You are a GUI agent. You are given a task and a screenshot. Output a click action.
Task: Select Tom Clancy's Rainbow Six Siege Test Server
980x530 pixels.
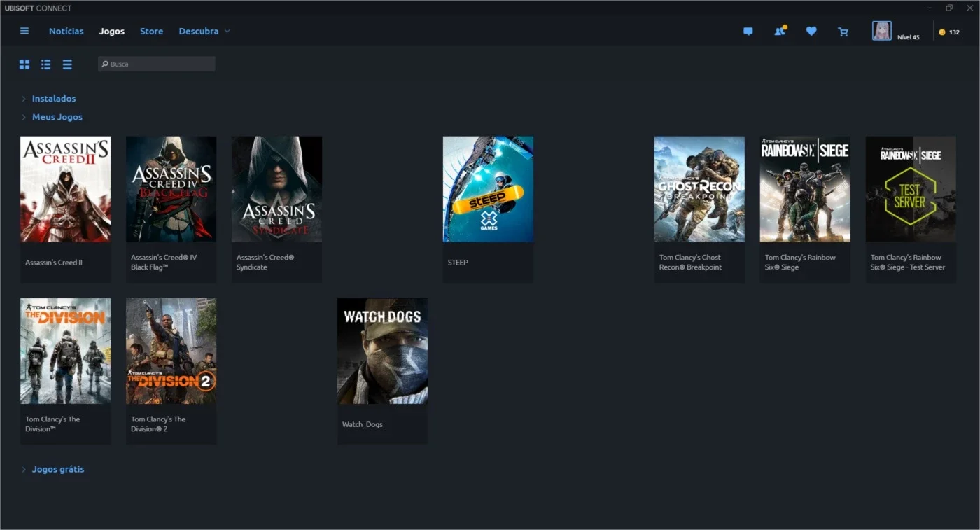click(911, 209)
